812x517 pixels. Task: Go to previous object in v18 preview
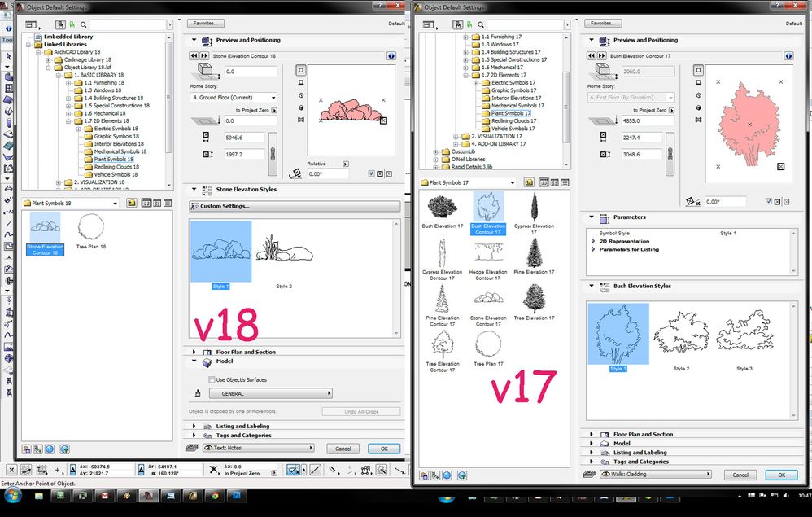[x=194, y=55]
